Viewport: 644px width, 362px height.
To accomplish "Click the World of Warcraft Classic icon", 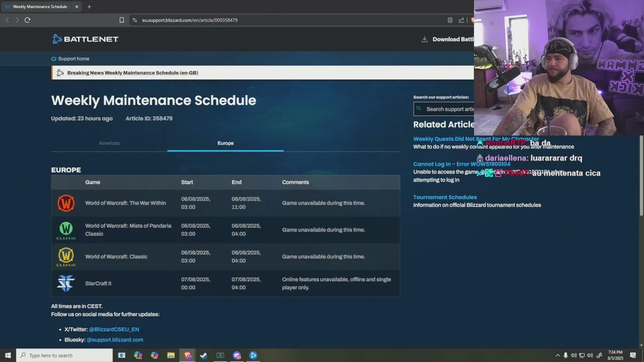I will click(66, 257).
